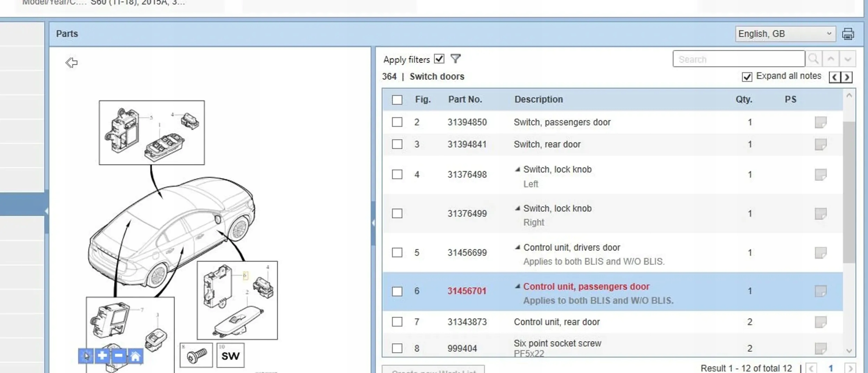Jump to next search result arrow
The width and height of the screenshot is (868, 373).
point(848,59)
